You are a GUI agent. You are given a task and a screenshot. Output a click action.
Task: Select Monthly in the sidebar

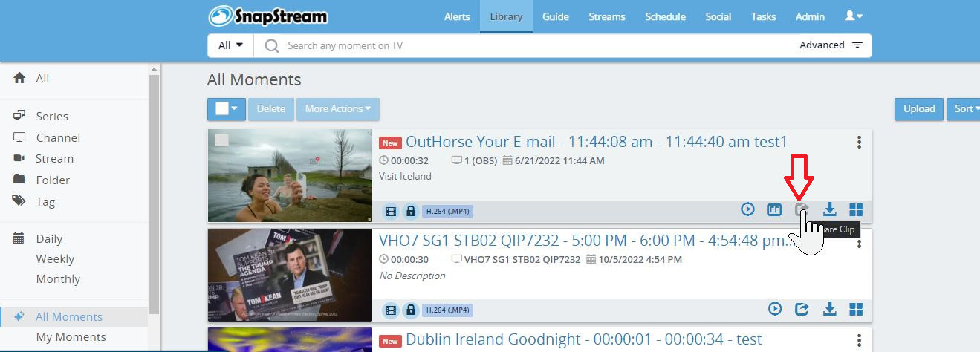(x=58, y=278)
